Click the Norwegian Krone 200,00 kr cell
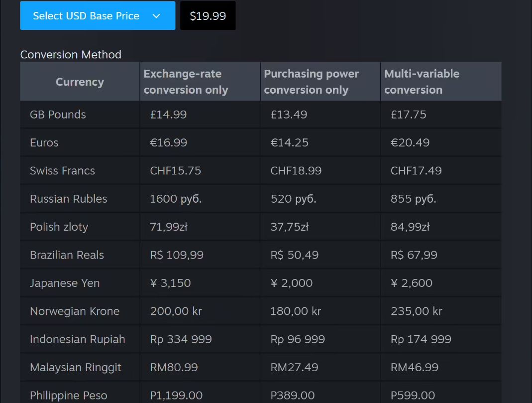532x403 pixels. [x=176, y=311]
